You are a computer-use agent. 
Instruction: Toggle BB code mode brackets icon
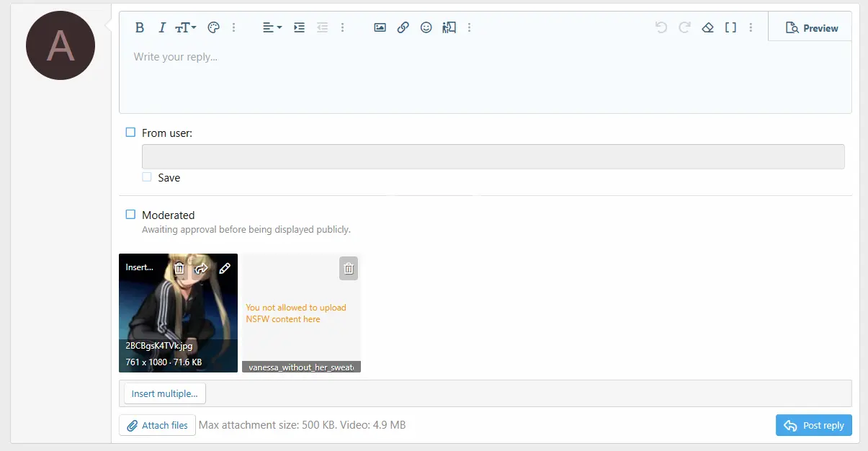tap(730, 27)
